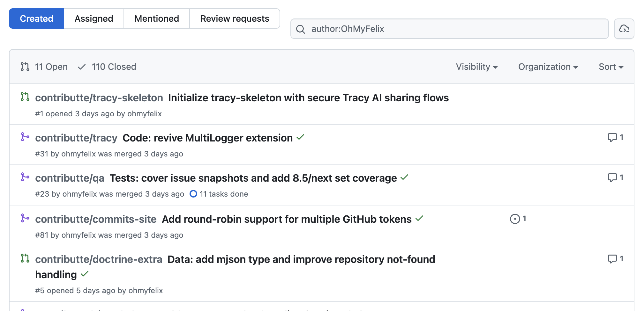Click the search magnifier icon
The height and width of the screenshot is (311, 644).
[x=301, y=29]
